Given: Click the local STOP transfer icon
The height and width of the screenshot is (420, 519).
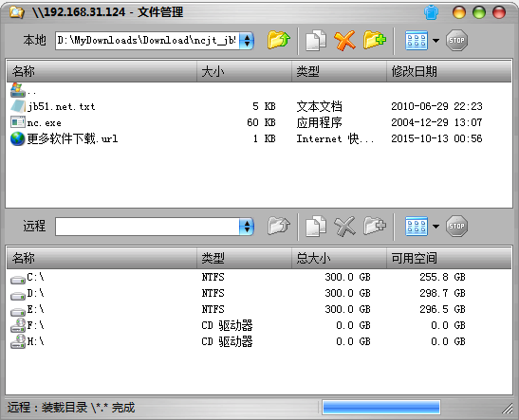Looking at the screenshot, I should [x=456, y=41].
